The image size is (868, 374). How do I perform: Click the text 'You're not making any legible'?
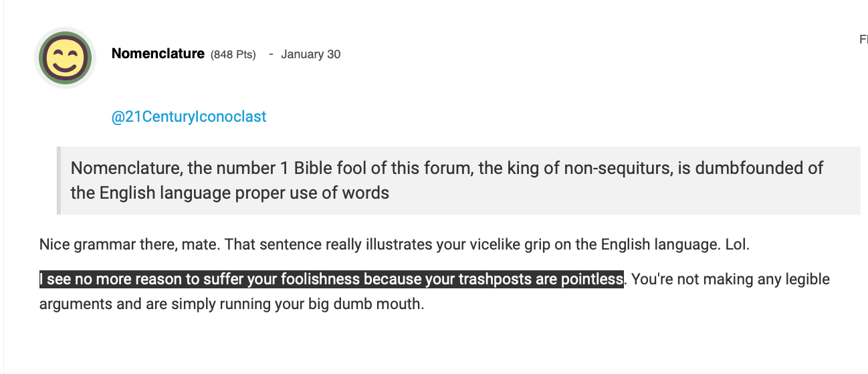(731, 279)
